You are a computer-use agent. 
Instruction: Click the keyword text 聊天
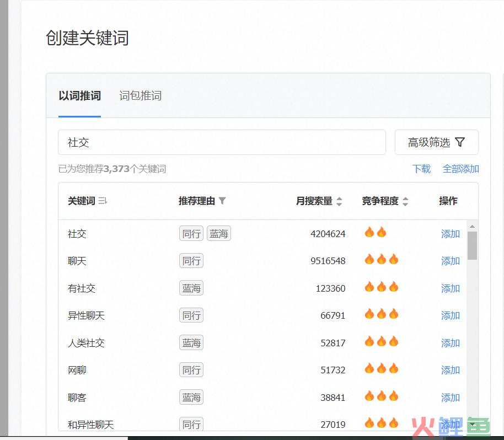pos(77,261)
